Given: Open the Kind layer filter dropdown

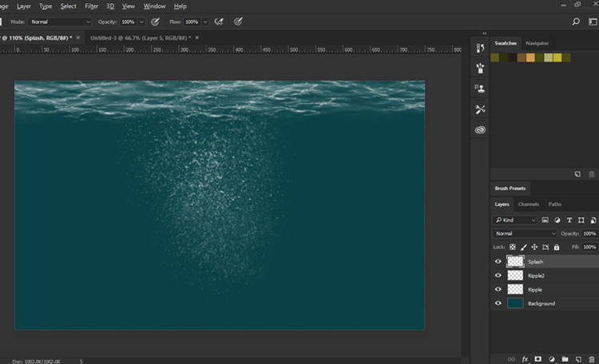Looking at the screenshot, I should click(x=515, y=220).
